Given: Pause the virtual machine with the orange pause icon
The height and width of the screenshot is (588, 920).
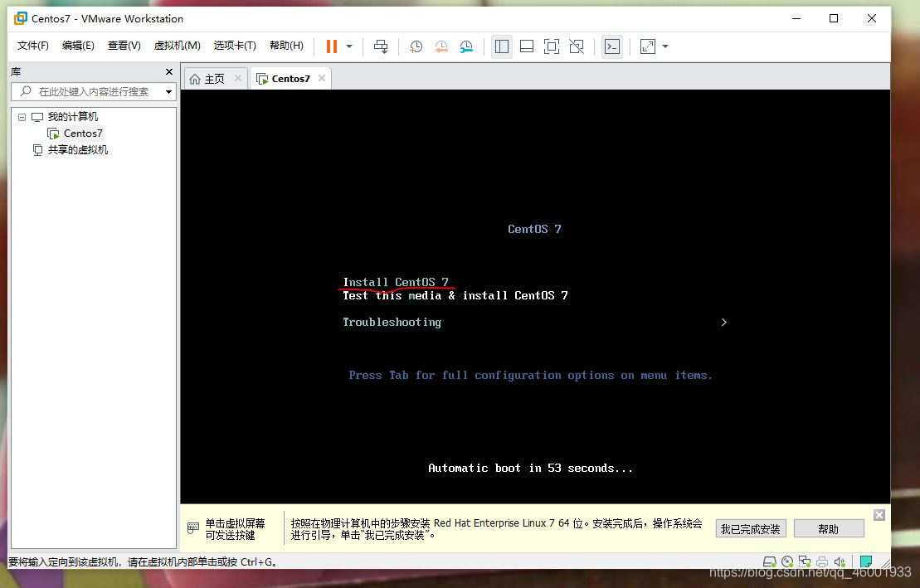Looking at the screenshot, I should [x=332, y=46].
